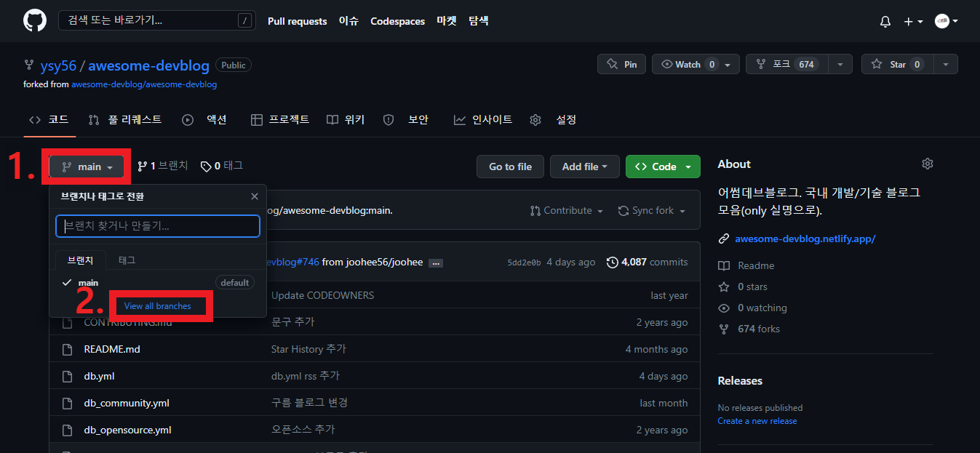
Task: Open 이슈 in top navigation
Action: pos(348,21)
